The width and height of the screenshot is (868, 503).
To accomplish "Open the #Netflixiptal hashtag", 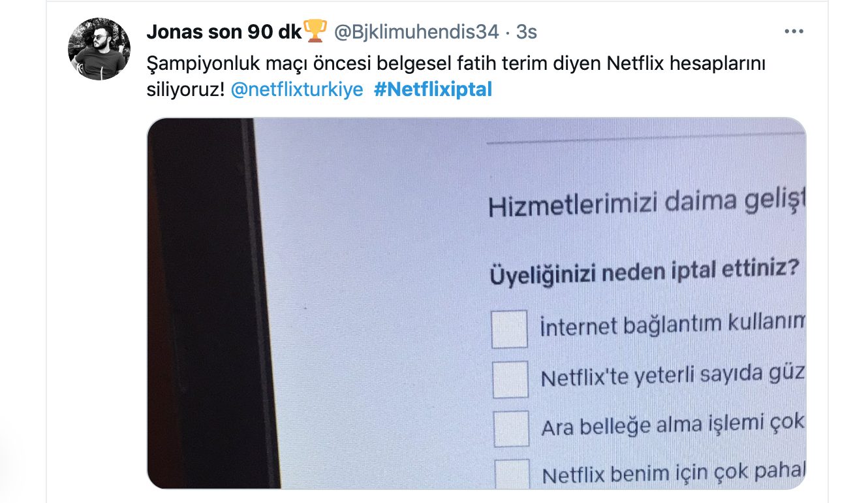I will [x=433, y=90].
